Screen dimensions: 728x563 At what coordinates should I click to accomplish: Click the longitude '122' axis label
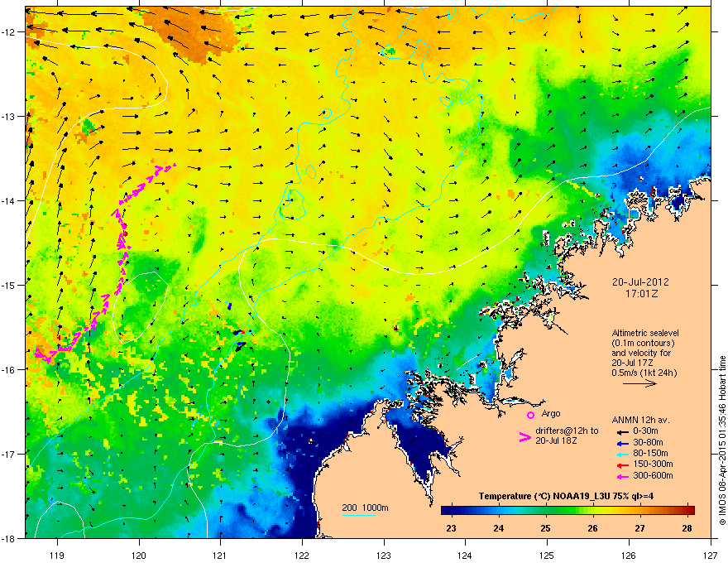(x=302, y=556)
